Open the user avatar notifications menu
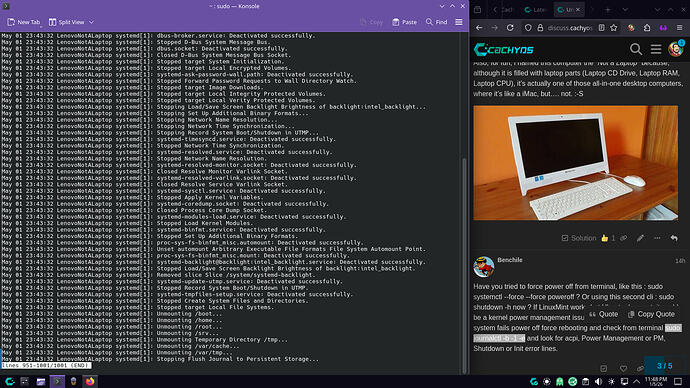The height and width of the screenshot is (388, 690). pyautogui.click(x=675, y=49)
